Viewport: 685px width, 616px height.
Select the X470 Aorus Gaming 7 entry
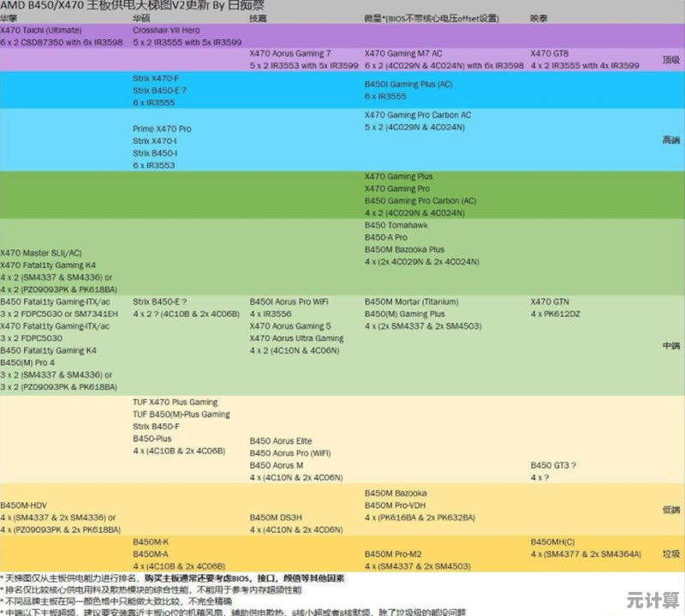pos(290,53)
